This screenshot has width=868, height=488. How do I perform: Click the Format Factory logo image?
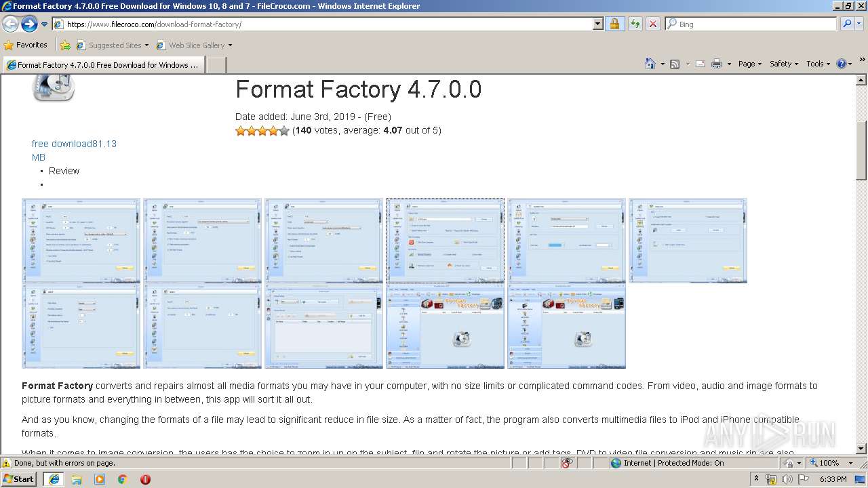[54, 88]
